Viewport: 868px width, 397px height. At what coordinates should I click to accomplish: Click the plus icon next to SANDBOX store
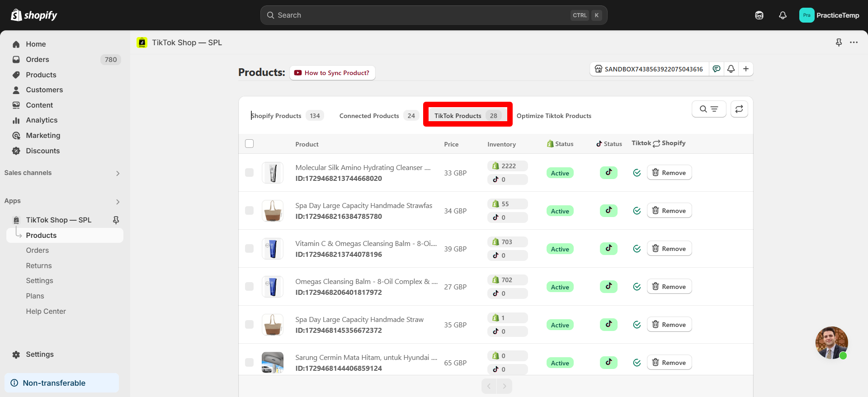[x=746, y=69]
